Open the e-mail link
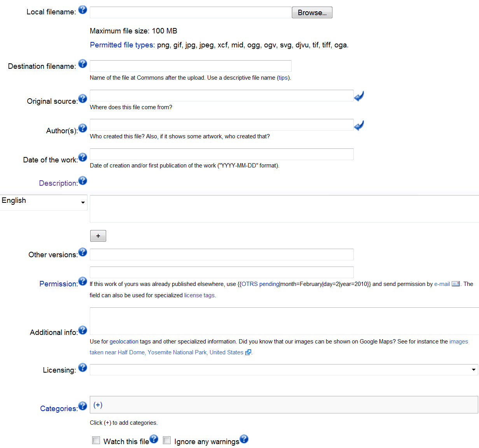This screenshot has height=448, width=479. (442, 284)
